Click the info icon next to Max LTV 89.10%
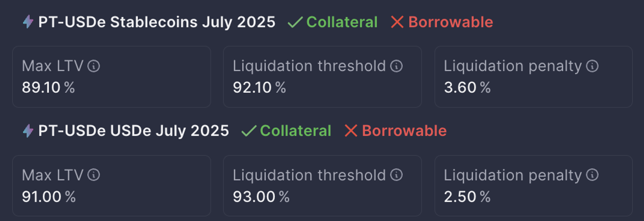This screenshot has width=644, height=221. (x=94, y=66)
